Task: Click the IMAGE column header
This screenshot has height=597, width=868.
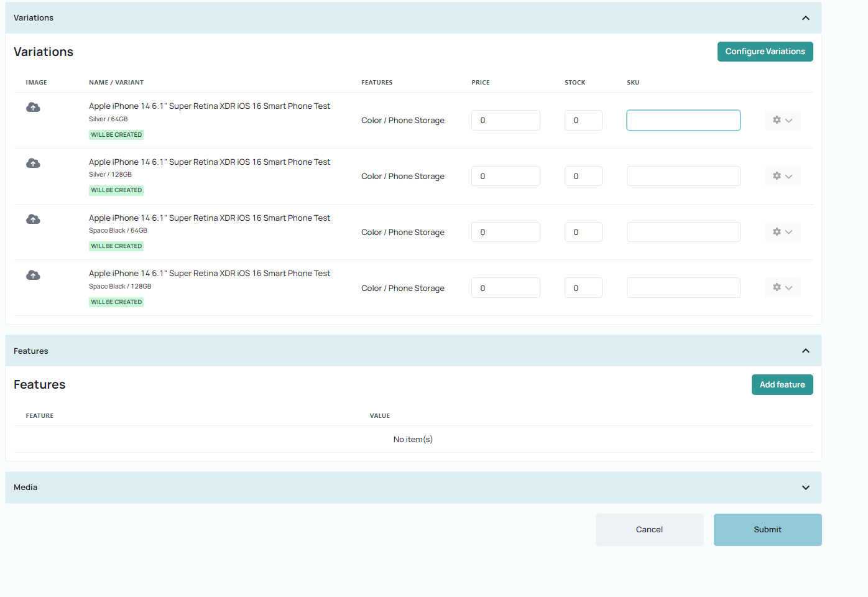Action: (37, 83)
